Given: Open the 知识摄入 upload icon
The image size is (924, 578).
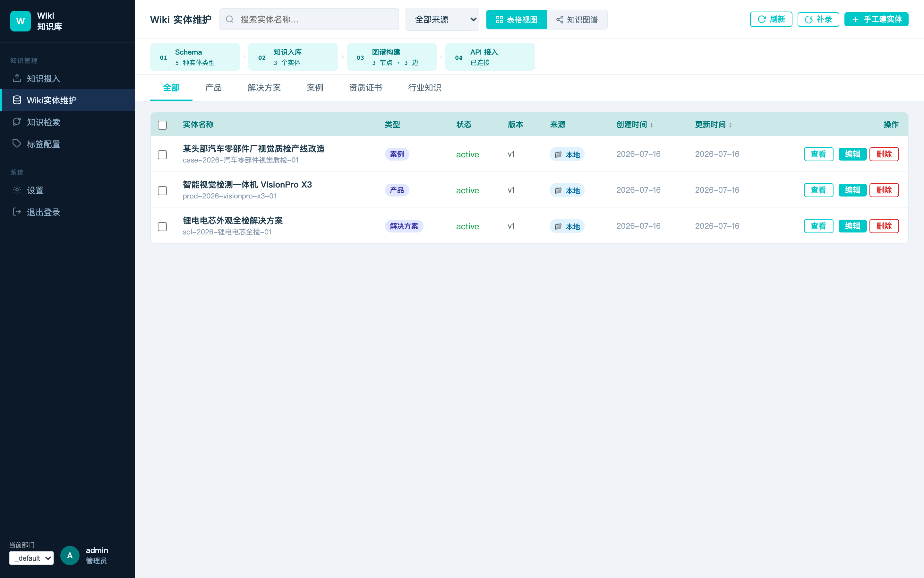Looking at the screenshot, I should coord(17,78).
